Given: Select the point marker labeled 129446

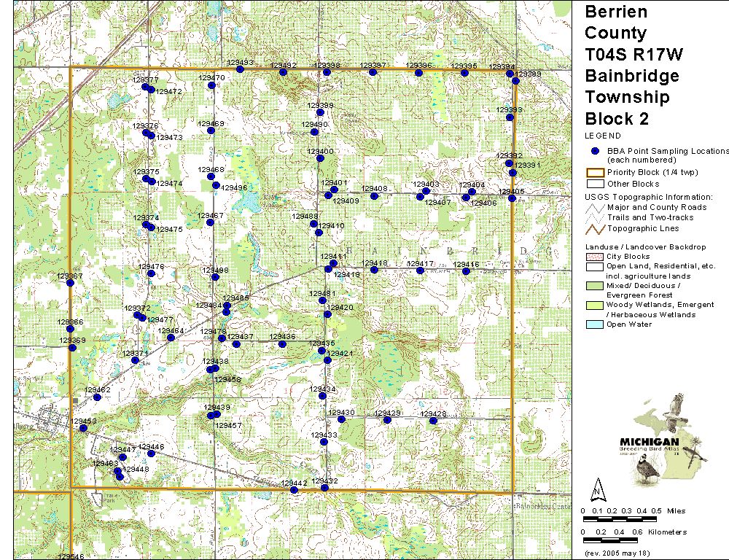Looking at the screenshot, I should (x=151, y=454).
